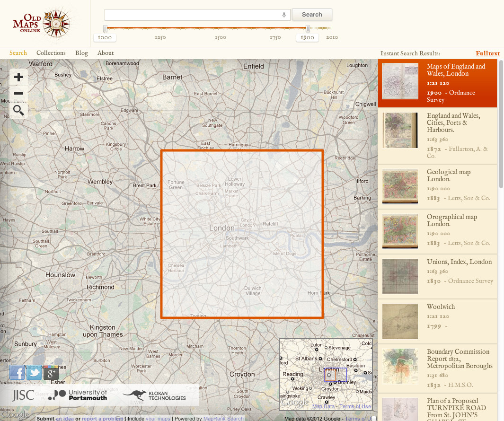This screenshot has width=504, height=421.
Task: Share via the Facebook icon
Action: point(17,373)
